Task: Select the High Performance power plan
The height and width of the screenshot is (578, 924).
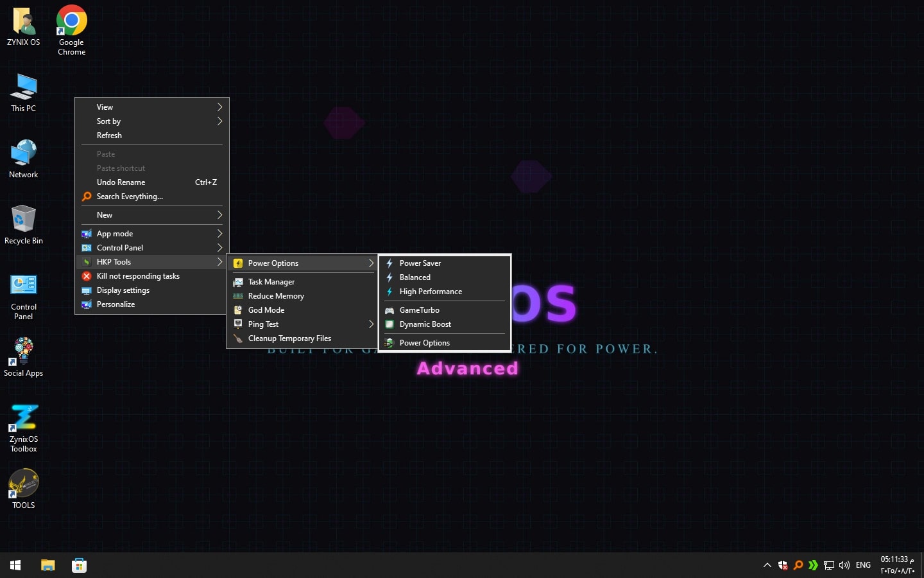Action: (431, 292)
